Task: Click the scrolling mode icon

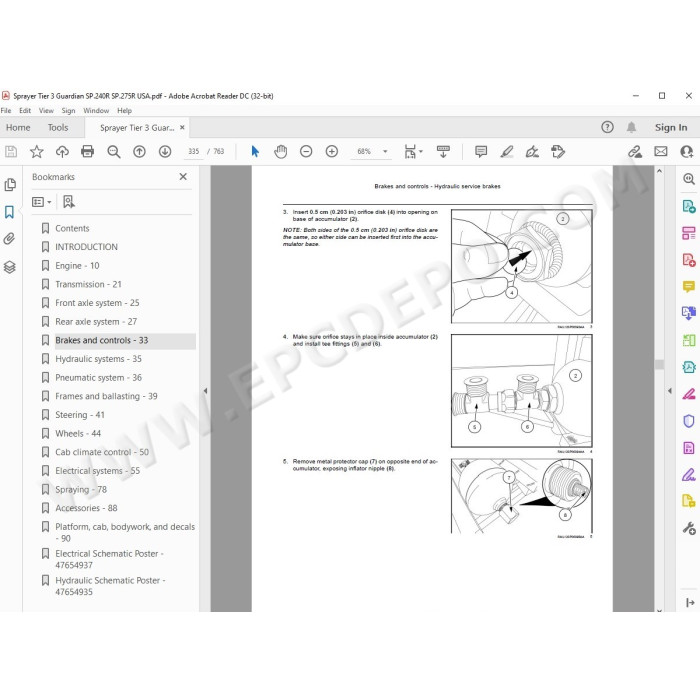Action: click(443, 152)
